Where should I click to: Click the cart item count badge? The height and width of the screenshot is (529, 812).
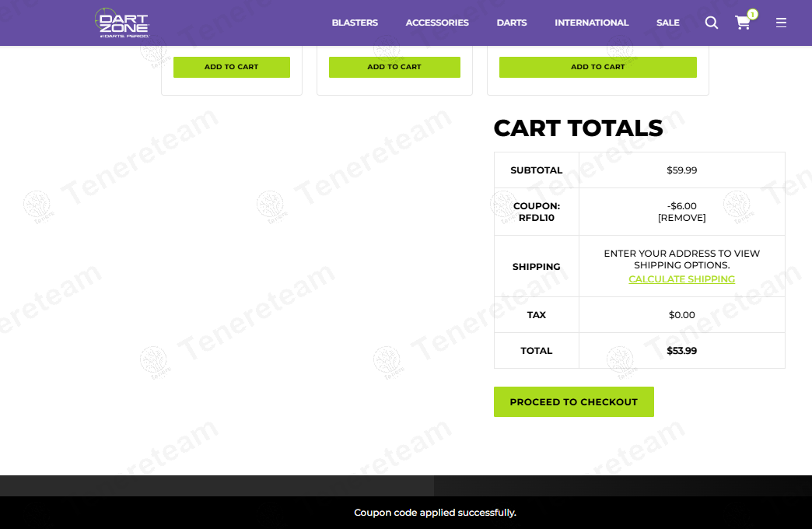point(752,14)
